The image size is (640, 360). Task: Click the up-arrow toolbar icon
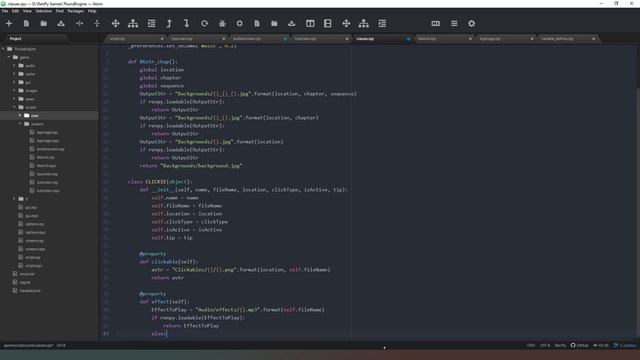point(169,24)
